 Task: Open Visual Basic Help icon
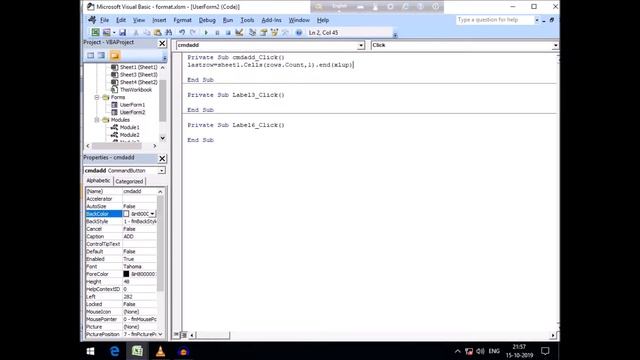299,33
